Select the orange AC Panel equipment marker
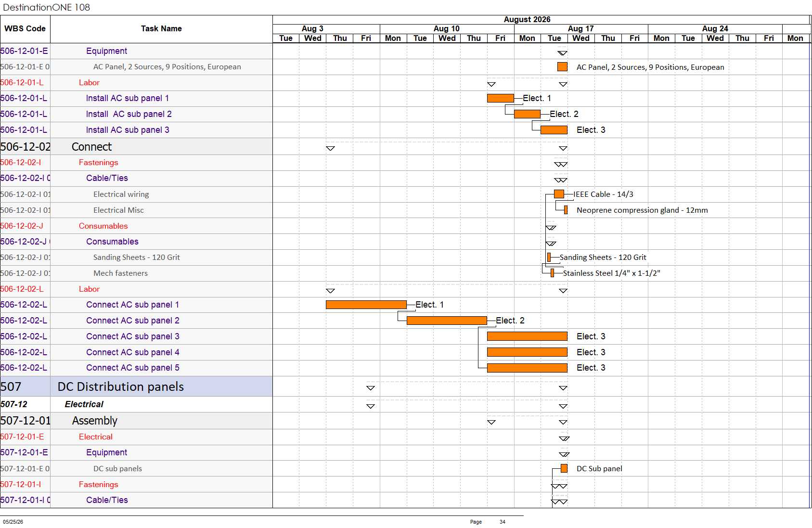 (x=562, y=67)
